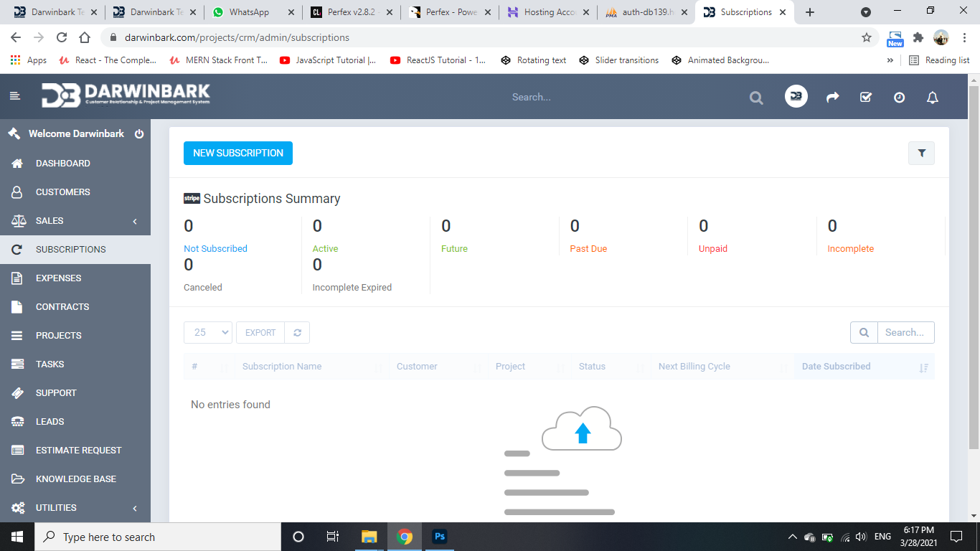Open the notifications bell icon
Image resolution: width=980 pixels, height=551 pixels.
point(932,98)
